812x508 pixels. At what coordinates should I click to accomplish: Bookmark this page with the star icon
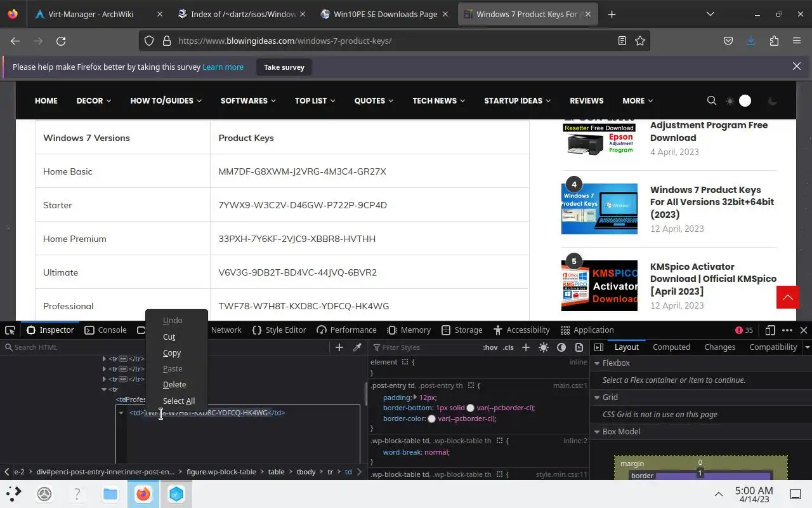pos(640,41)
